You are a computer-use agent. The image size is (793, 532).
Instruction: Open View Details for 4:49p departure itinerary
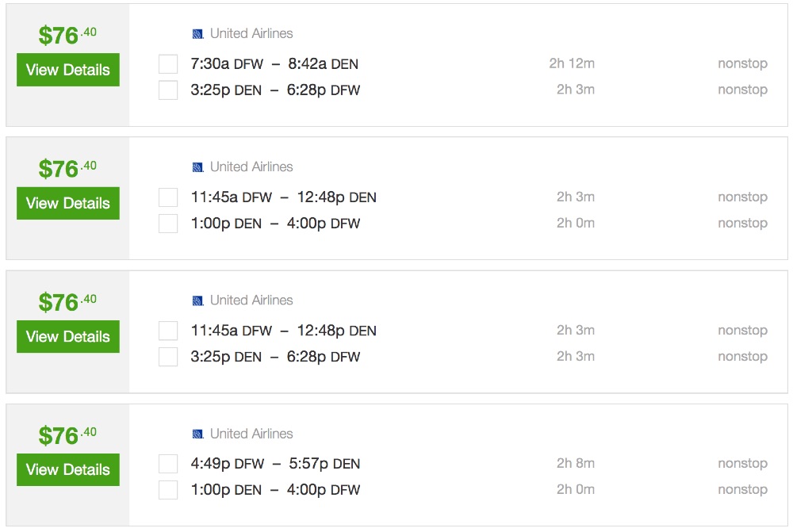(68, 469)
